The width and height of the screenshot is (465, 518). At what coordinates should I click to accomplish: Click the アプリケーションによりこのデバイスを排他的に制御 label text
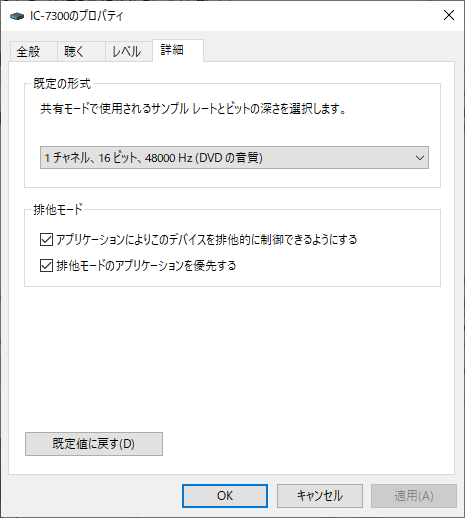pyautogui.click(x=207, y=239)
